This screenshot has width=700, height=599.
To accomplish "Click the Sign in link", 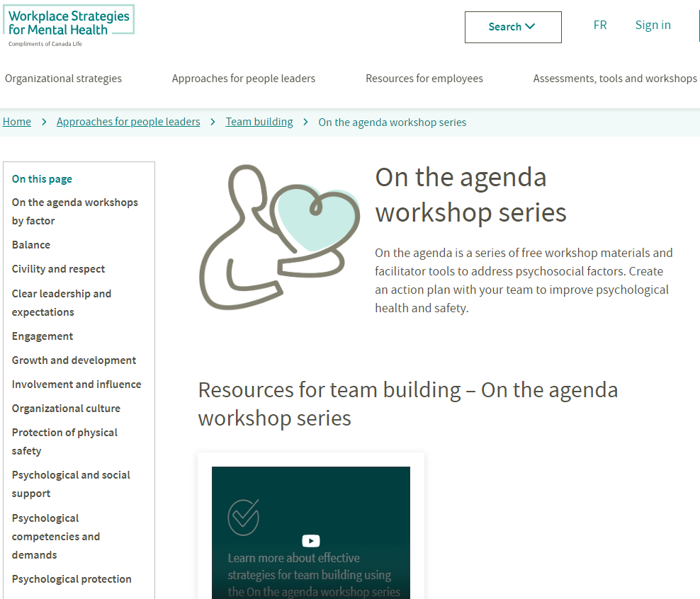I will tap(653, 25).
